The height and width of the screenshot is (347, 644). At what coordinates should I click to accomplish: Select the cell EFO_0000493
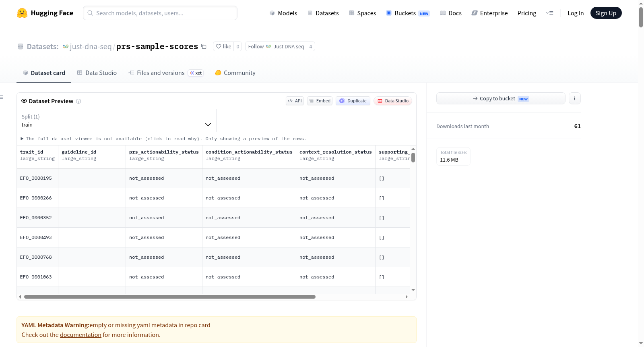click(x=37, y=237)
